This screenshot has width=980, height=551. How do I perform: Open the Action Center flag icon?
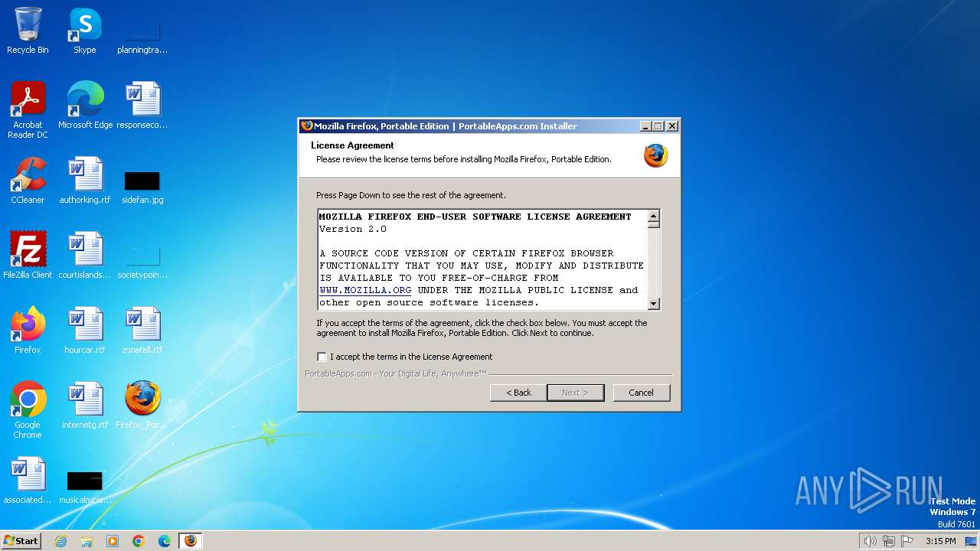pos(907,541)
